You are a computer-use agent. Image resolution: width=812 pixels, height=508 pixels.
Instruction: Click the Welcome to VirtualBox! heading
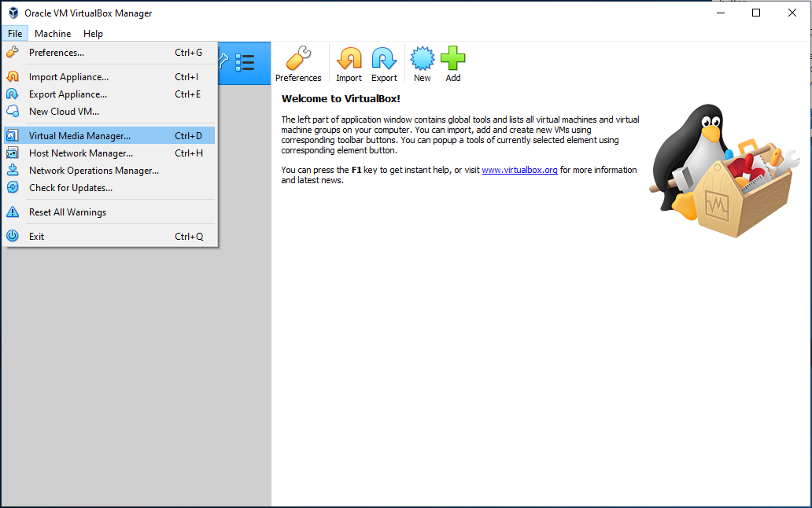341,99
